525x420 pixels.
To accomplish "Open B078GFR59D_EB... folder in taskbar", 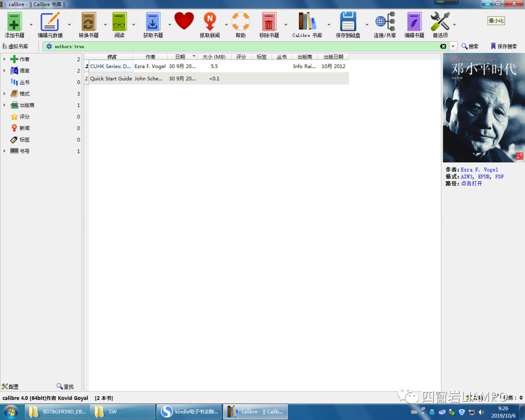I will 58,412.
